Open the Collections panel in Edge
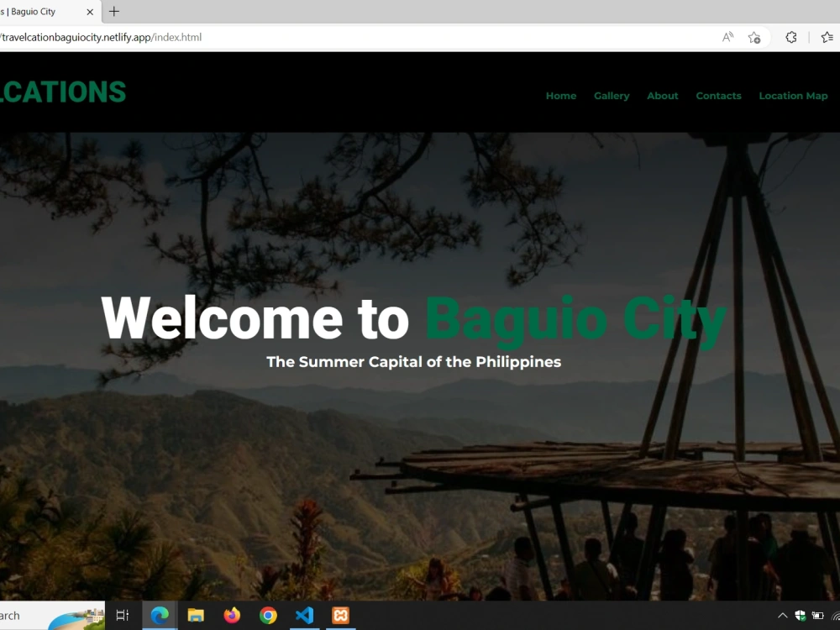Viewport: 840px width, 630px height. (x=827, y=37)
